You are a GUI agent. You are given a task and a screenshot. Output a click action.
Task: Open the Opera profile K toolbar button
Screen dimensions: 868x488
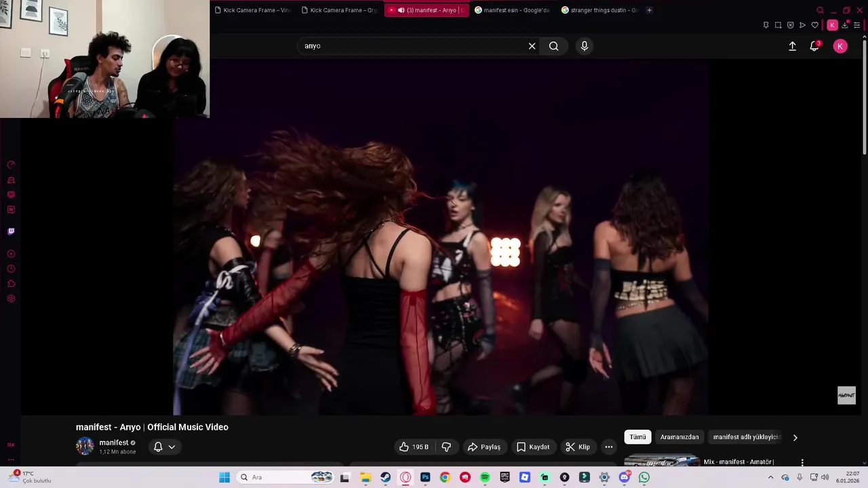pyautogui.click(x=832, y=25)
